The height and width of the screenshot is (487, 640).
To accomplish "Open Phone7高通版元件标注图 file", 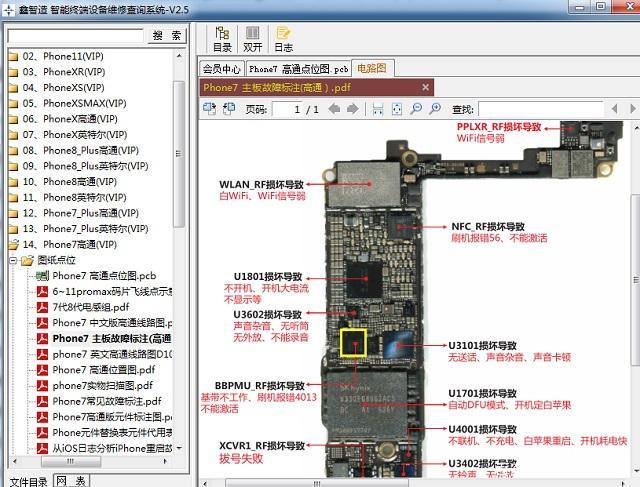I will click(x=112, y=417).
